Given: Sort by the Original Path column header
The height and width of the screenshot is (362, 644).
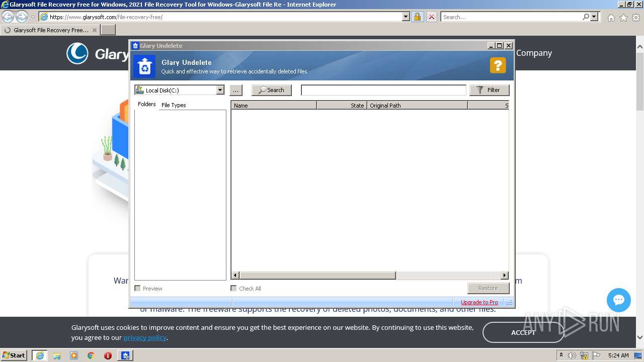Looking at the screenshot, I should pyautogui.click(x=417, y=105).
